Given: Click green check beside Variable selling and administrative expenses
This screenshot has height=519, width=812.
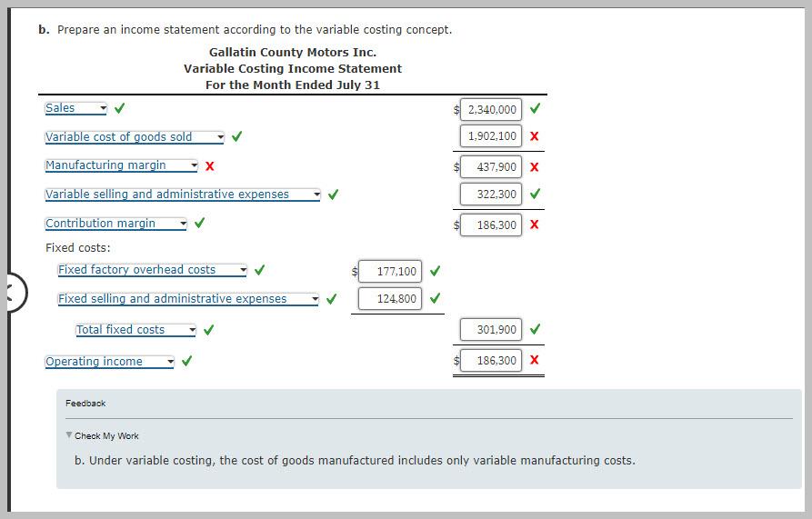Looking at the screenshot, I should coord(333,194).
